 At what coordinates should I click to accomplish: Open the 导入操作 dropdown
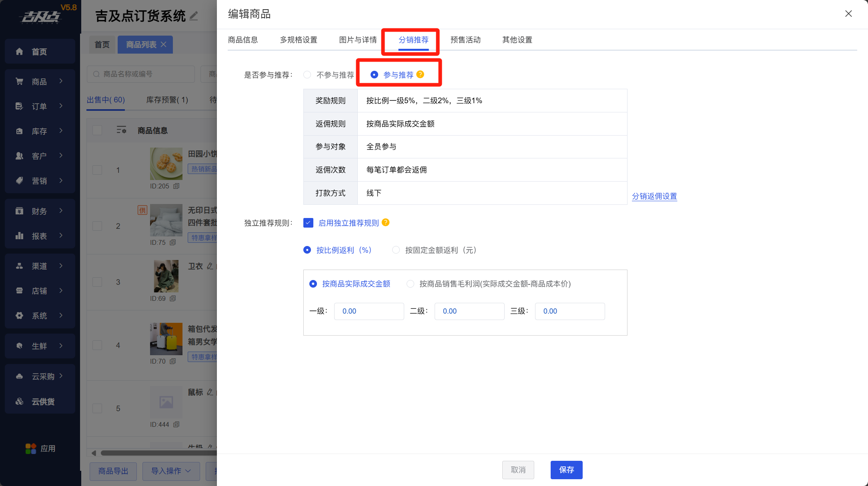click(x=171, y=471)
